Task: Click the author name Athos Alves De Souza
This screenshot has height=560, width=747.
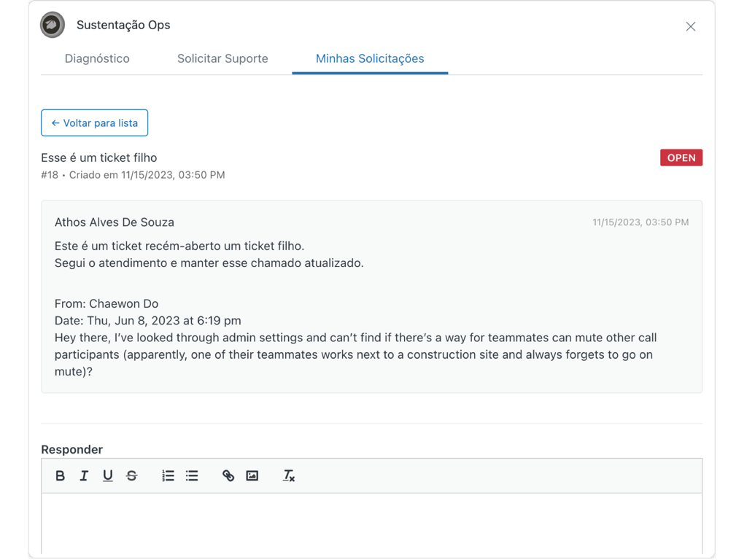Action: [x=115, y=222]
